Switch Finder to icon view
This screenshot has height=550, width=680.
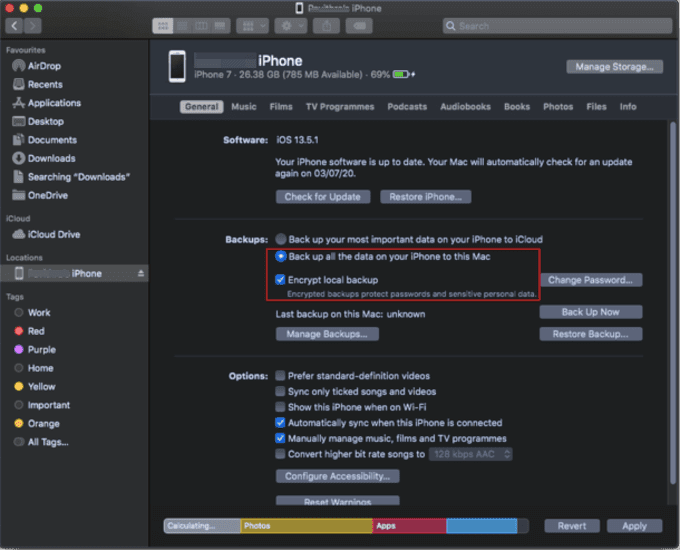pyautogui.click(x=163, y=26)
